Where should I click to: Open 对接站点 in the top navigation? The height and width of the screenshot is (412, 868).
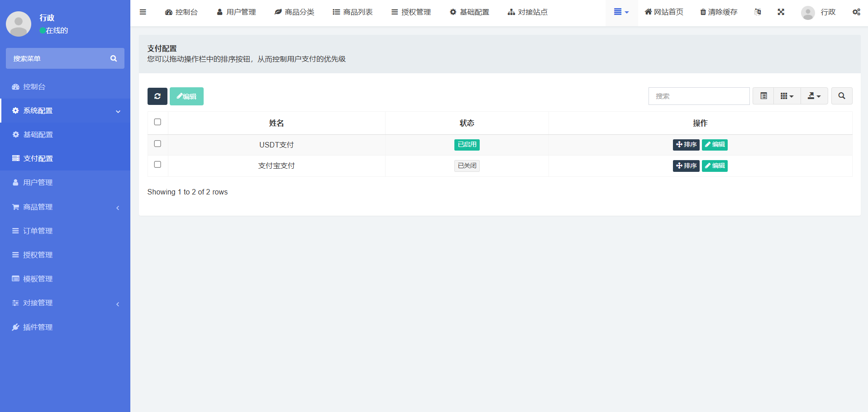pyautogui.click(x=528, y=12)
